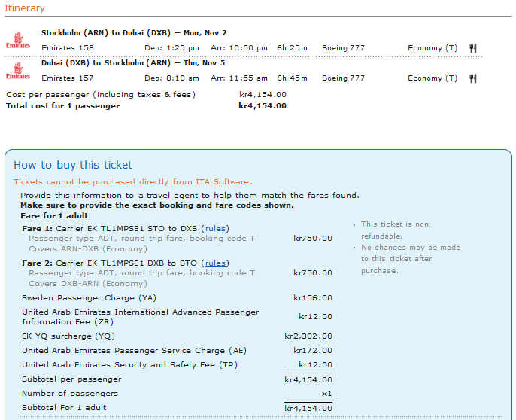Click Economy (T) on the Emirates 157 row
This screenshot has height=420, width=516.
point(433,78)
